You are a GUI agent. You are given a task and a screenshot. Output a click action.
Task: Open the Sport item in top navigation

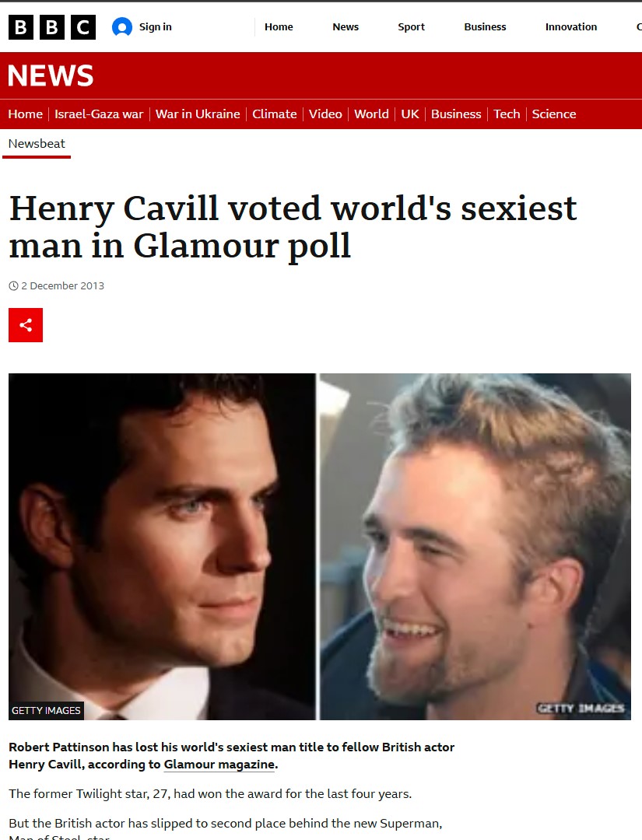coord(411,26)
